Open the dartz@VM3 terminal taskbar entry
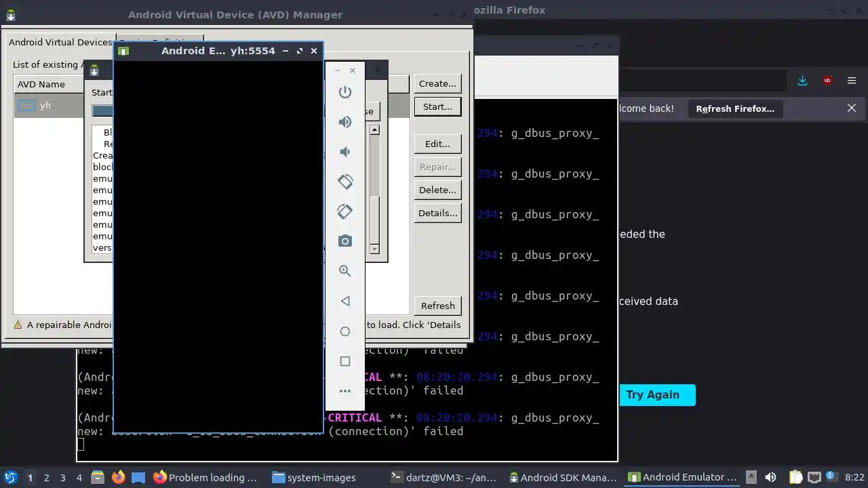 (x=445, y=477)
